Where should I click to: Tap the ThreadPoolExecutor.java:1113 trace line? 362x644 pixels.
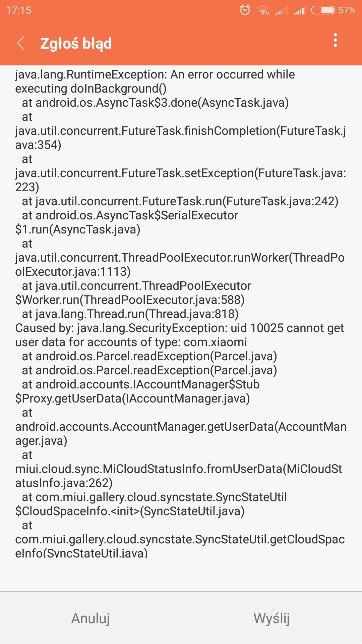(180, 258)
